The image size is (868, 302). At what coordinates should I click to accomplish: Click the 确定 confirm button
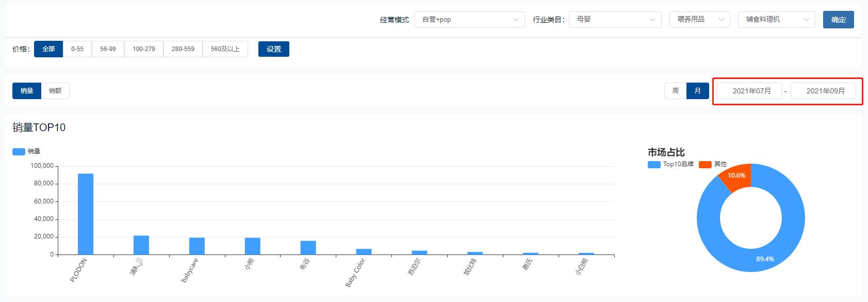point(838,20)
